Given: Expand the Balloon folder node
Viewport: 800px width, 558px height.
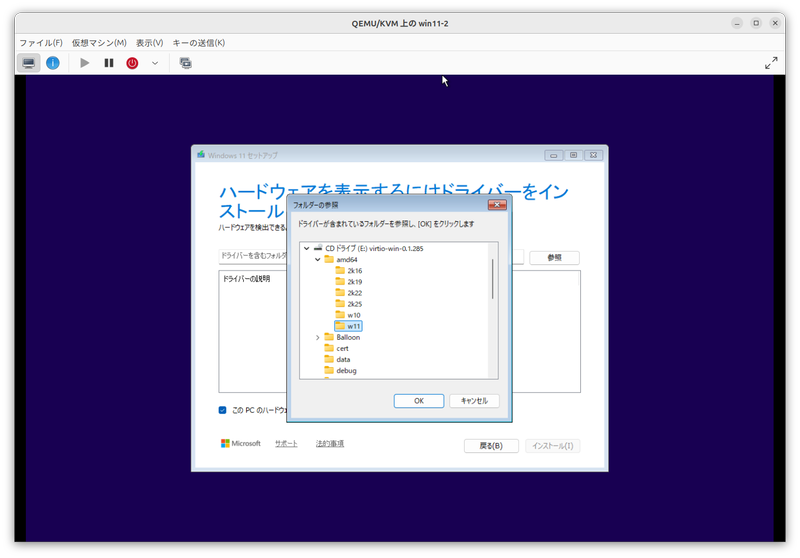Looking at the screenshot, I should coord(317,338).
